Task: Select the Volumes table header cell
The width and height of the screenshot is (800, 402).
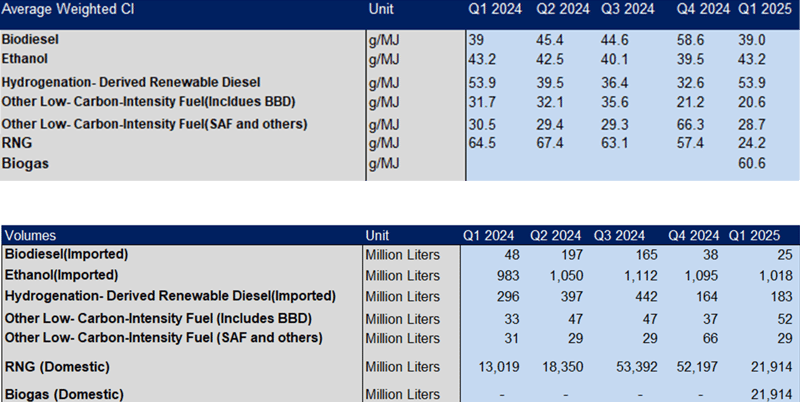Action: pyautogui.click(x=32, y=235)
